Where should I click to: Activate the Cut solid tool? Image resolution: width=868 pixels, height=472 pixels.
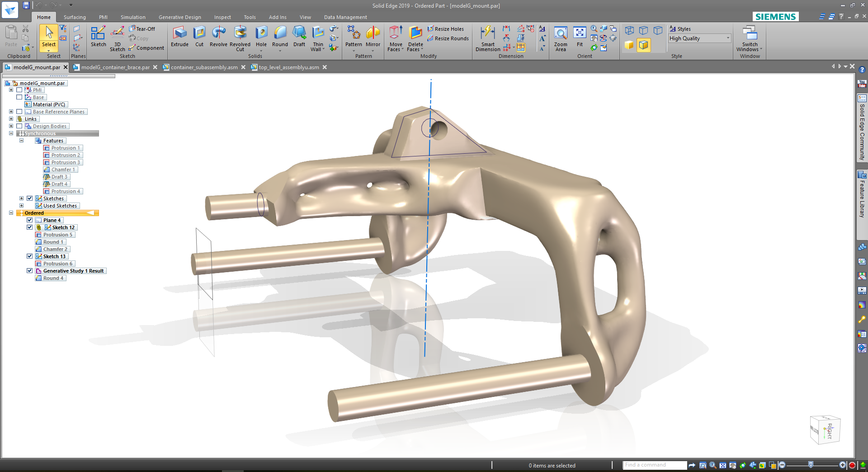[x=199, y=36]
